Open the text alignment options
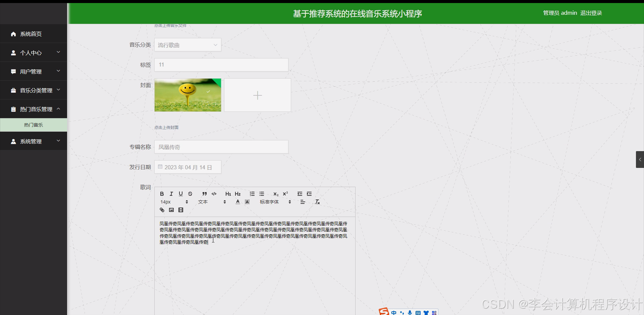644x315 pixels. pyautogui.click(x=303, y=202)
